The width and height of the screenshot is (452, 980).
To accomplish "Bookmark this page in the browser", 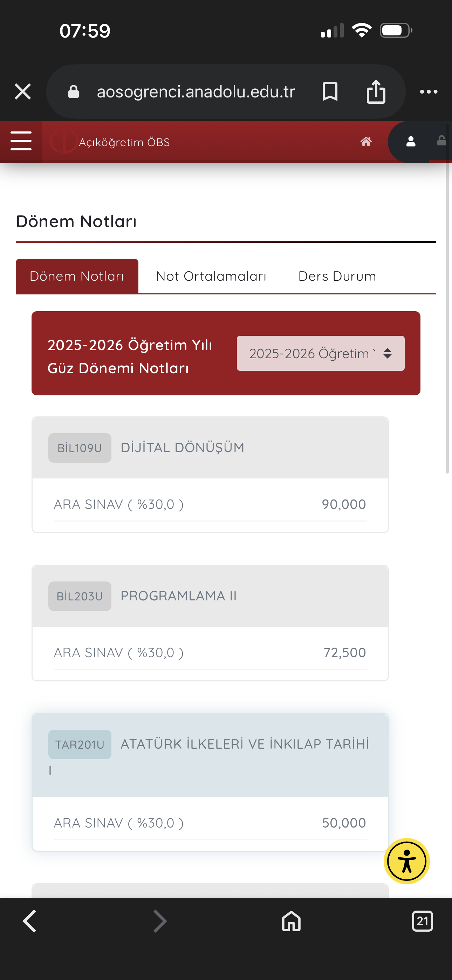I will 330,92.
